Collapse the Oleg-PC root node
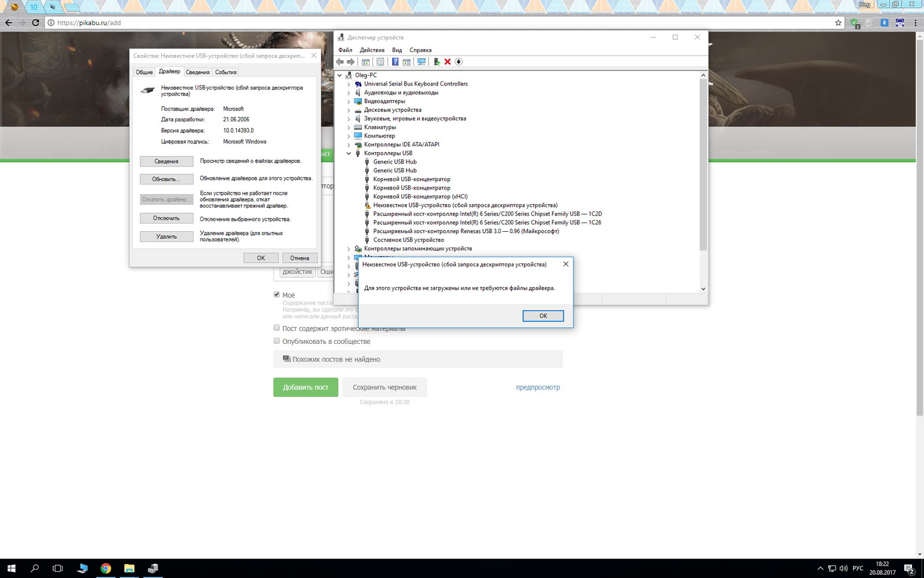Image resolution: width=924 pixels, height=578 pixels. [340, 75]
